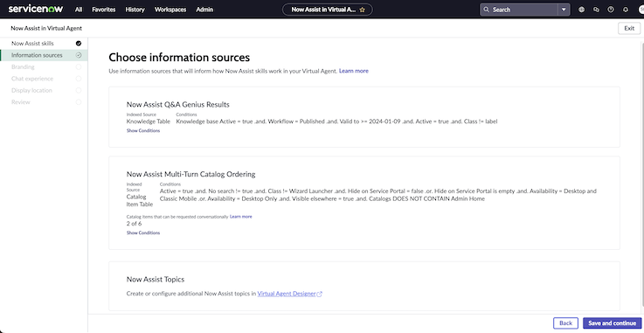Viewport: 644px width, 333px height.
Task: Favorite the page with the star icon
Action: (x=363, y=10)
